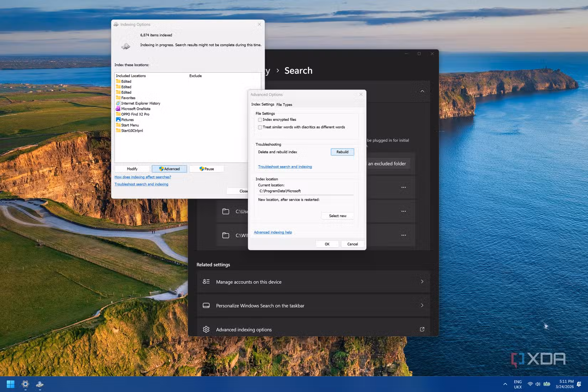Open notification bell in taskbar
588x392 pixels.
coord(579,384)
